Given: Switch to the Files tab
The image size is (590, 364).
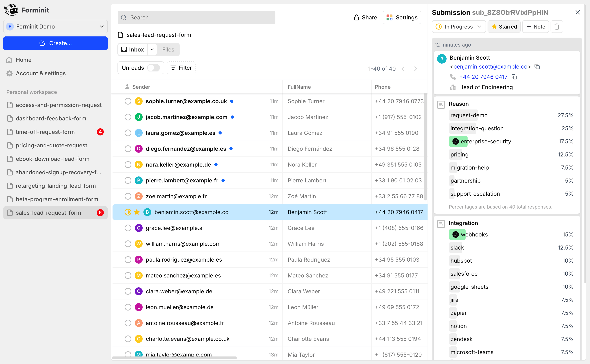Looking at the screenshot, I should click(168, 49).
